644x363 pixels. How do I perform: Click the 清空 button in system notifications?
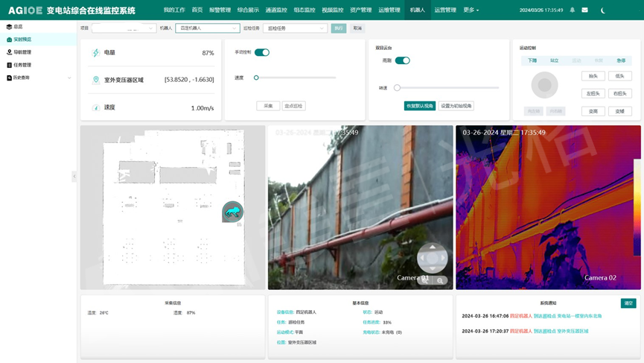pos(628,303)
